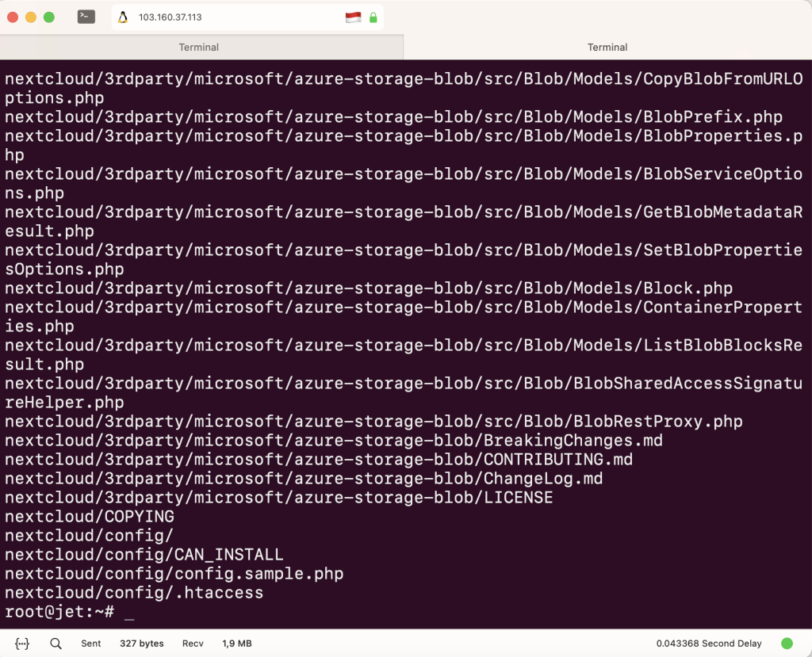Click the BlobPrefix.php line

tap(393, 117)
